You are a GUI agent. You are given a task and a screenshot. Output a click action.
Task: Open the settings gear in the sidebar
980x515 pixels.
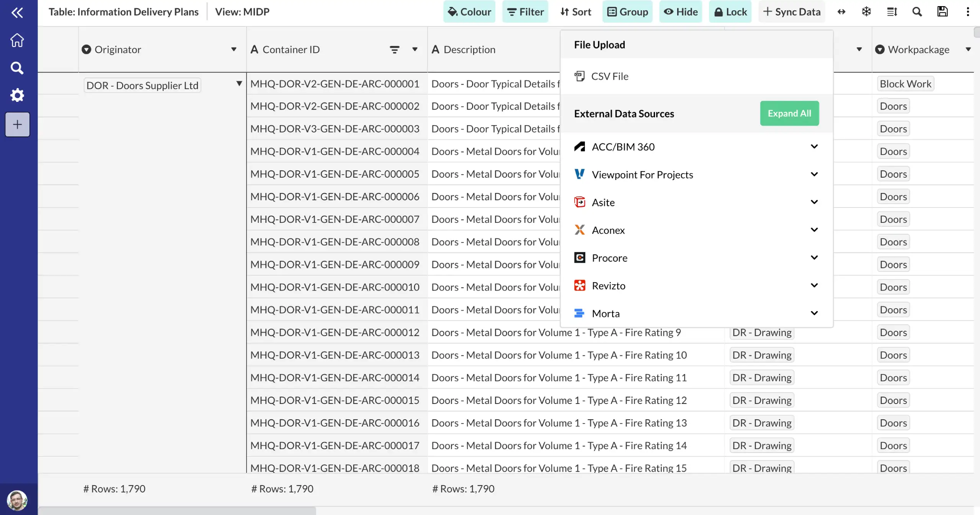coord(17,95)
